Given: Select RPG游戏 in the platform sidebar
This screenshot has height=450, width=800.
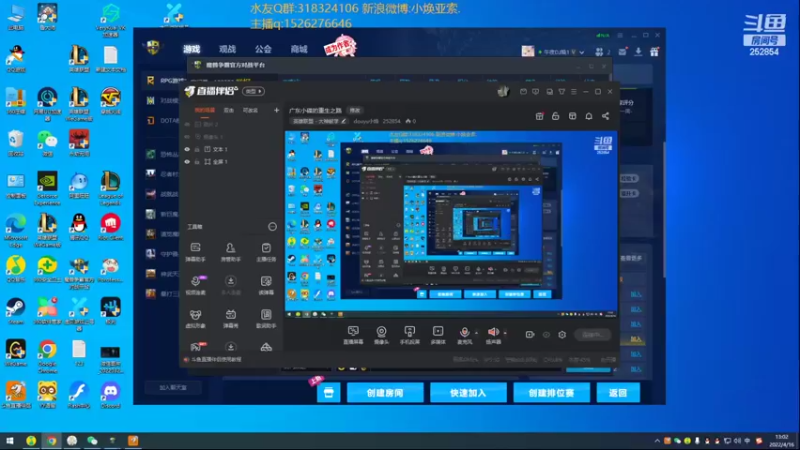Looking at the screenshot, I should point(164,81).
